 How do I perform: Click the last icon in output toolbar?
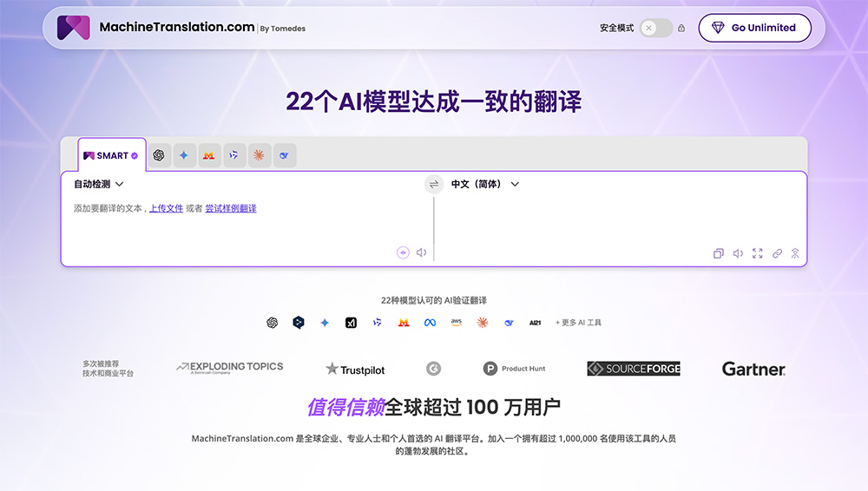point(795,253)
